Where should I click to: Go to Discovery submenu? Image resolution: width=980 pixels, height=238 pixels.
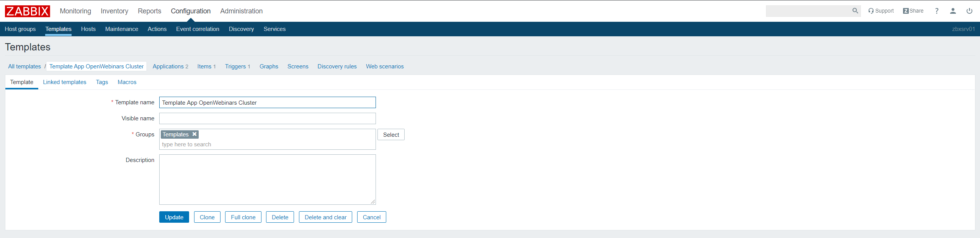coord(241,29)
